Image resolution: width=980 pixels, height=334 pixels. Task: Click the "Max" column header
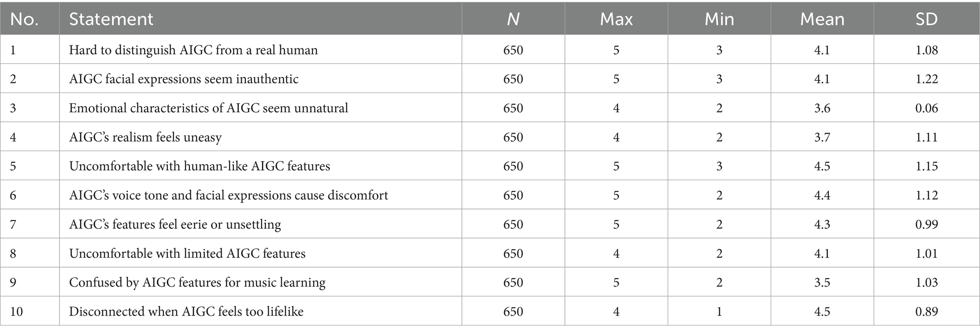click(x=616, y=19)
